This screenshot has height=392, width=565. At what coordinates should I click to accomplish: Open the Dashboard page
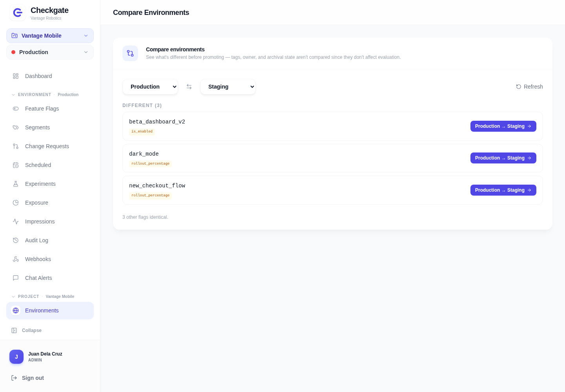[x=50, y=76]
